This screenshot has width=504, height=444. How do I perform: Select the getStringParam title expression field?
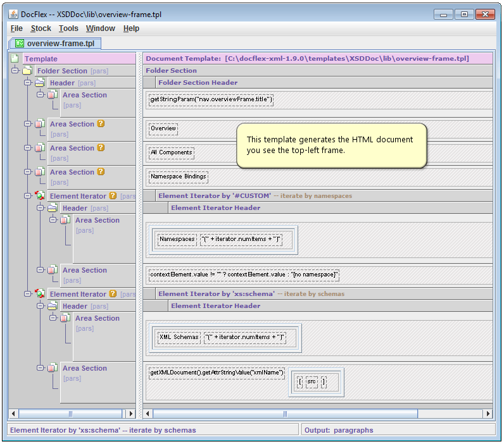click(x=211, y=99)
